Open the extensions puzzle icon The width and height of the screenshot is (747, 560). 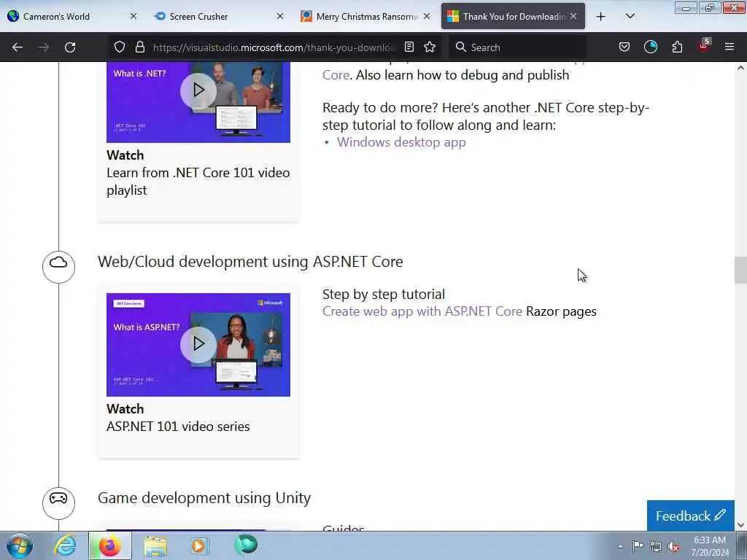(677, 47)
